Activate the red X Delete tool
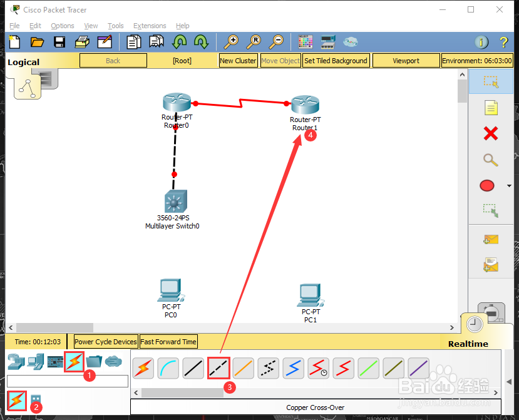 point(491,134)
